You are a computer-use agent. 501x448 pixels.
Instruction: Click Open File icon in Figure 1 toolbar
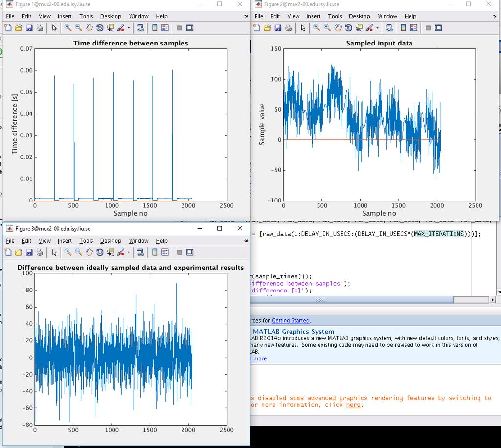tap(19, 28)
